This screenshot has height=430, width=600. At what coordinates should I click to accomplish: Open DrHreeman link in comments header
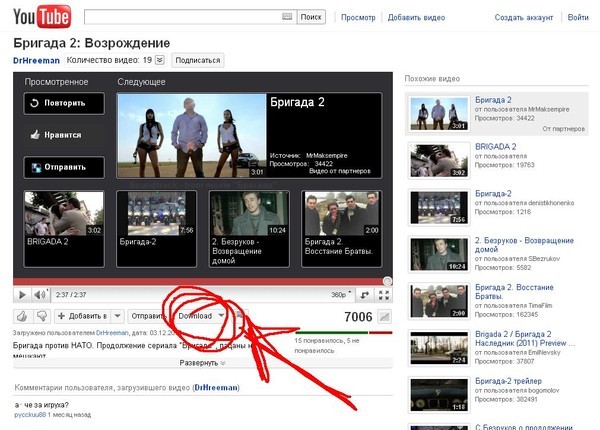216,388
